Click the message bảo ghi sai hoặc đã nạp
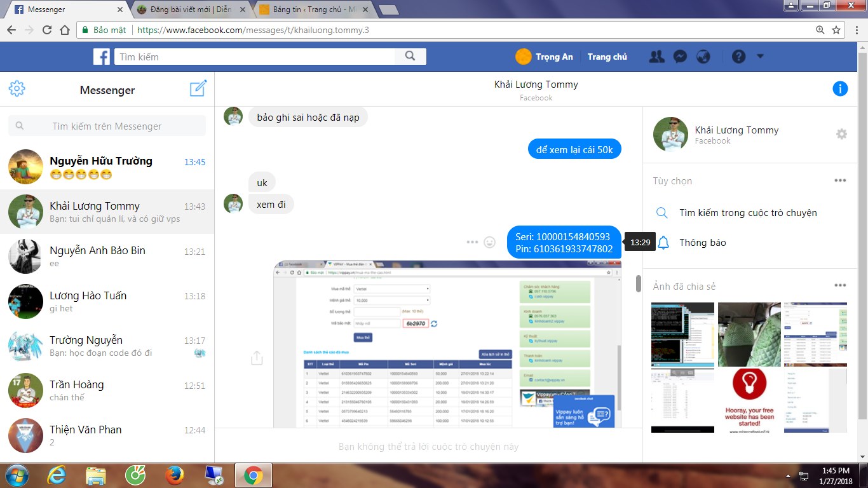 308,117
